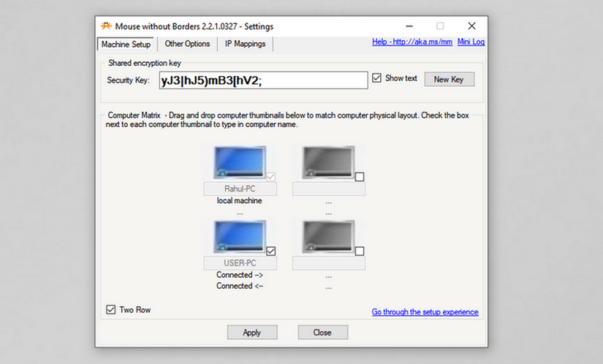Screen dimensions: 603x364
Task: Click the Apply button
Action: (252, 333)
